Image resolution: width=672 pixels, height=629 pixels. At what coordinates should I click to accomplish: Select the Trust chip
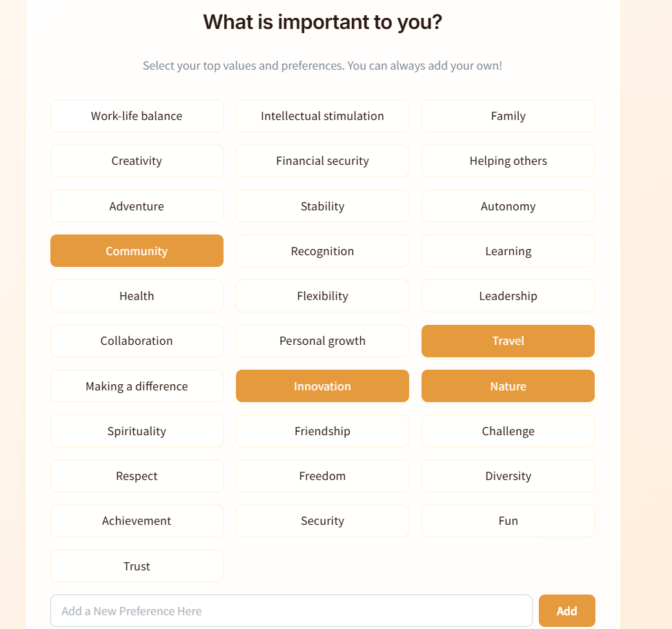[x=137, y=566]
